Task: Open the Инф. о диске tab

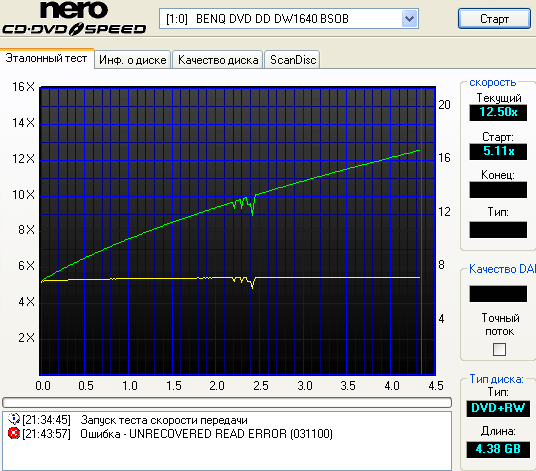Action: (133, 60)
